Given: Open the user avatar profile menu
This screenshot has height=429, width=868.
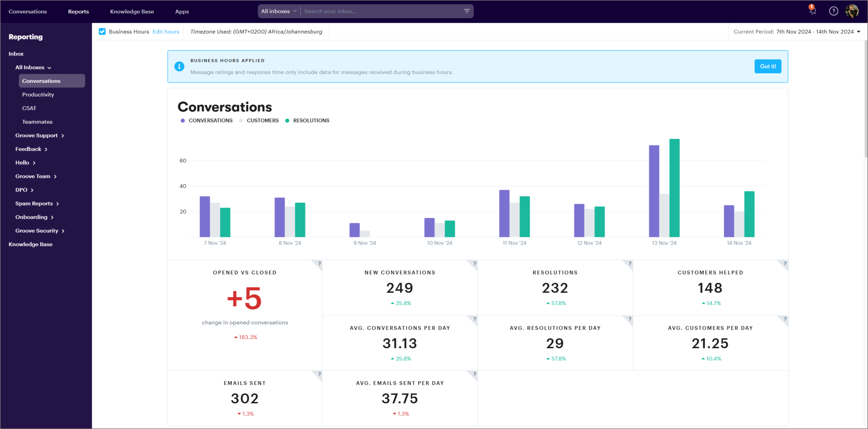Looking at the screenshot, I should (852, 11).
